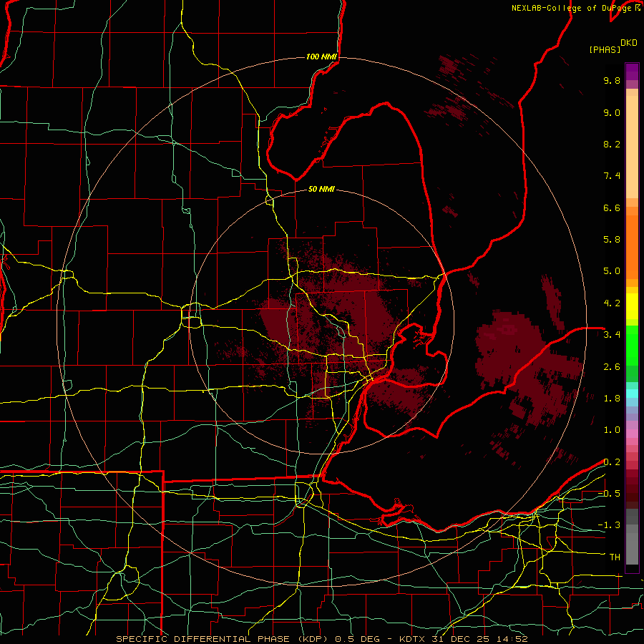
Task: Click the 2.6 value on color scale
Action: (612, 367)
